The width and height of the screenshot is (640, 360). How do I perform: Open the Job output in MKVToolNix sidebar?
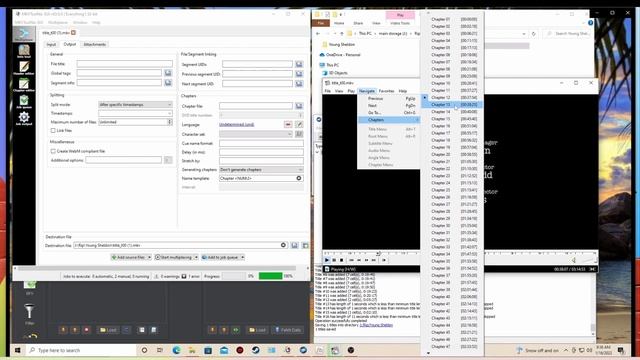[x=24, y=118]
